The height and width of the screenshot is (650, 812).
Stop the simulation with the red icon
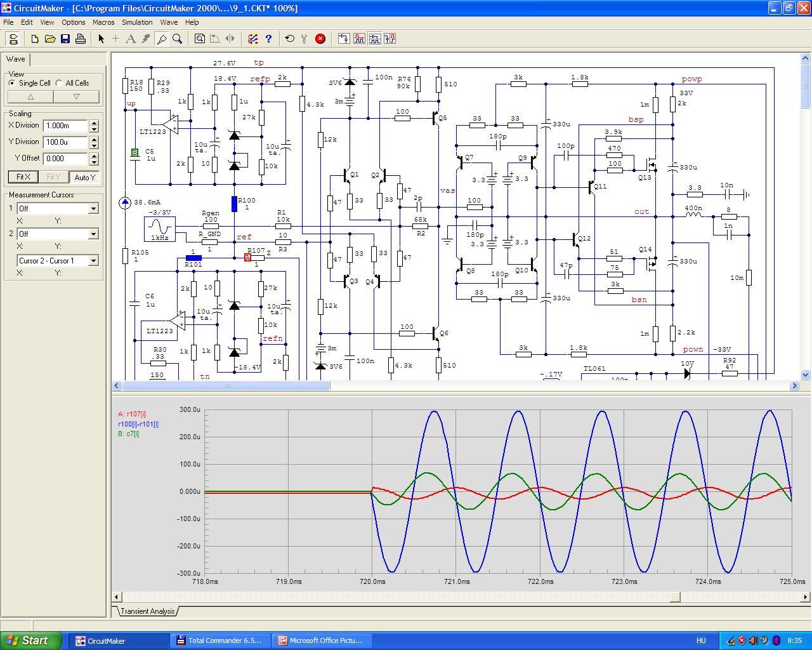coord(320,39)
